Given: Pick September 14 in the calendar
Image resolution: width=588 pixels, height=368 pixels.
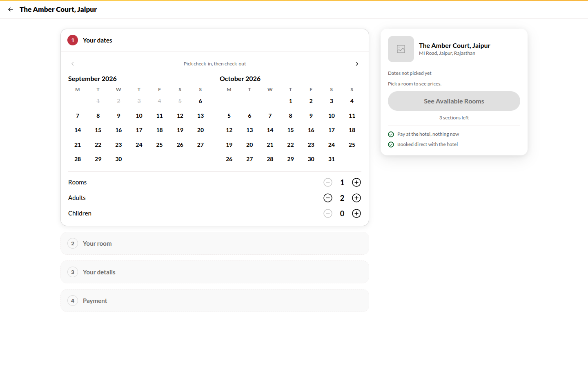Looking at the screenshot, I should tap(78, 130).
